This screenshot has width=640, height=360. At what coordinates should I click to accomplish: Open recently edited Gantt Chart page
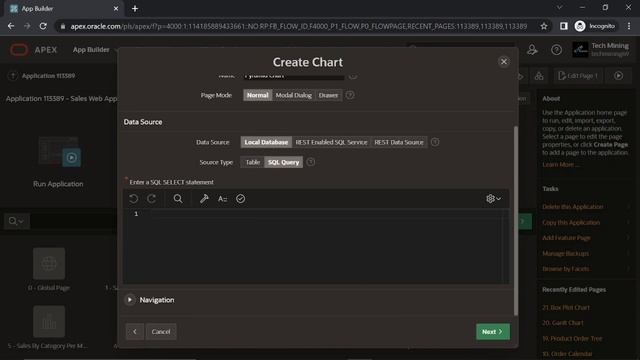point(562,323)
